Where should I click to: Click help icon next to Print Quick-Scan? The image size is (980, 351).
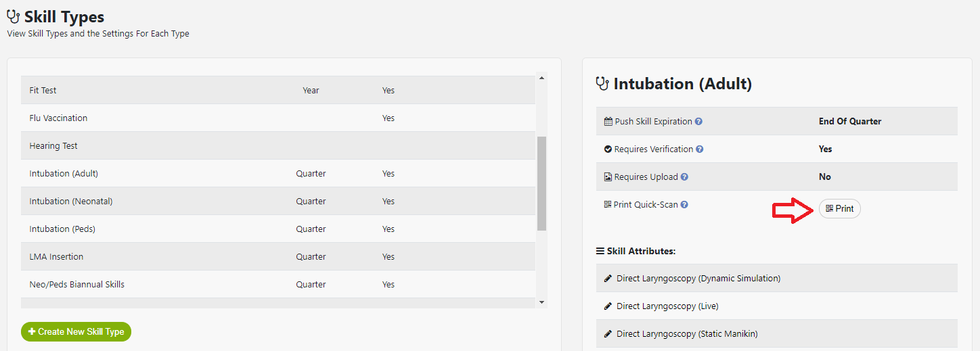click(684, 205)
